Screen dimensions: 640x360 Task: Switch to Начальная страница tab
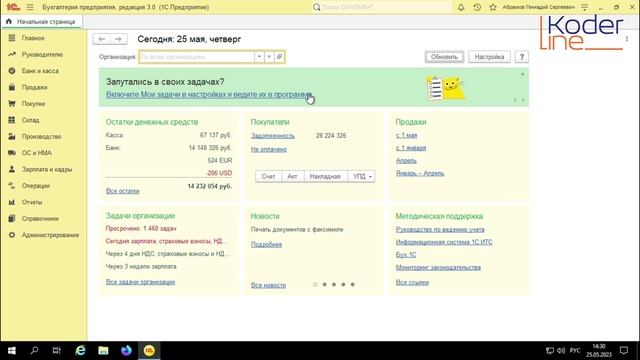point(41,22)
